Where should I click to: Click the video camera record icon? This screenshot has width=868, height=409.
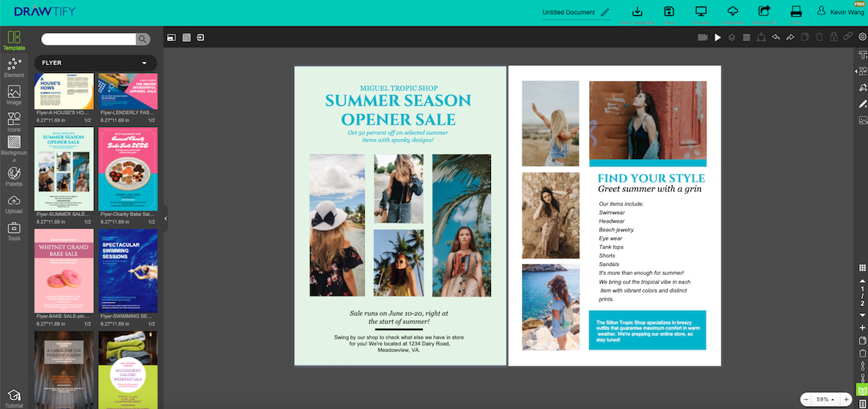tap(703, 38)
